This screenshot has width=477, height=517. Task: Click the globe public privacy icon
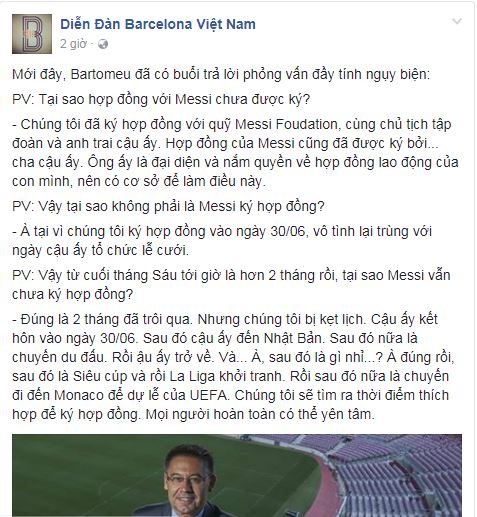[103, 44]
